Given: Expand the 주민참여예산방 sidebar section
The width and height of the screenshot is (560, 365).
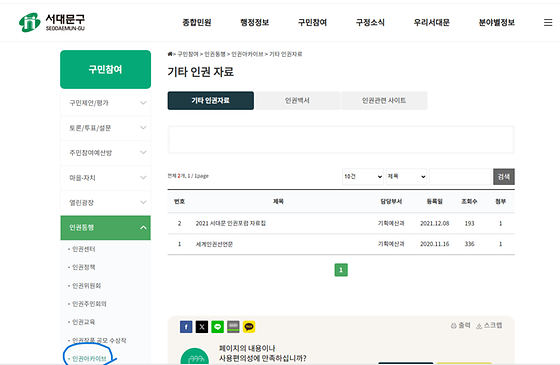Looking at the screenshot, I should pos(105,153).
